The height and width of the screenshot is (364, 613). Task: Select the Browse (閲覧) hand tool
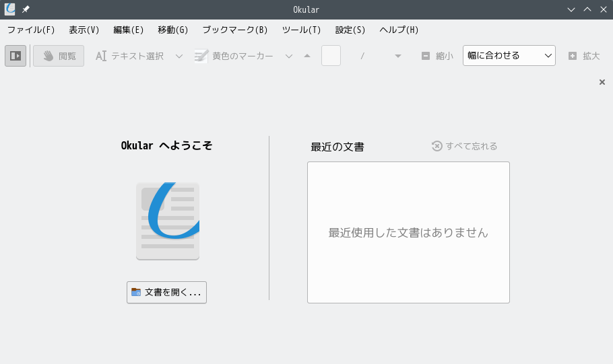point(59,56)
